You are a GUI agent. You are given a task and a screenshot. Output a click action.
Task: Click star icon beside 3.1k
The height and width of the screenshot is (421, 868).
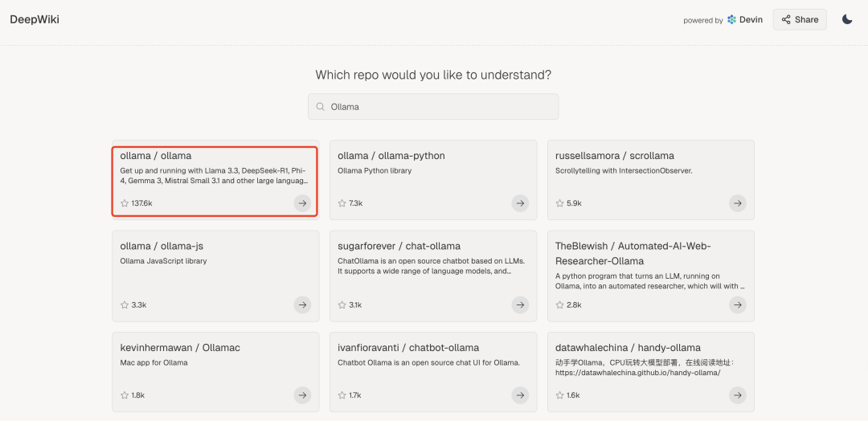pyautogui.click(x=342, y=305)
